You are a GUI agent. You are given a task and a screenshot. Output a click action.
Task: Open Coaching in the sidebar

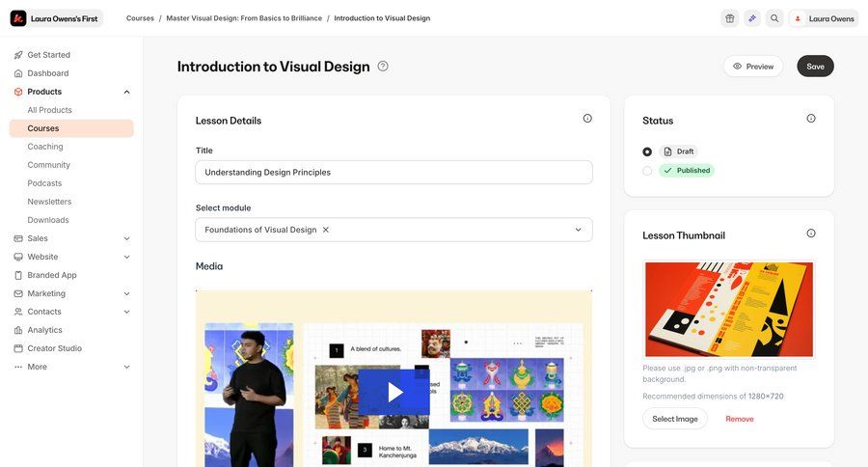pos(45,147)
